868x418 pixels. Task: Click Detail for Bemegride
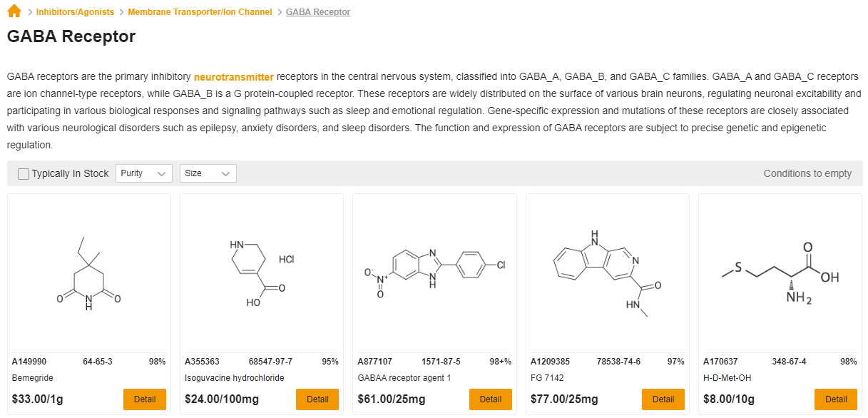(x=145, y=399)
